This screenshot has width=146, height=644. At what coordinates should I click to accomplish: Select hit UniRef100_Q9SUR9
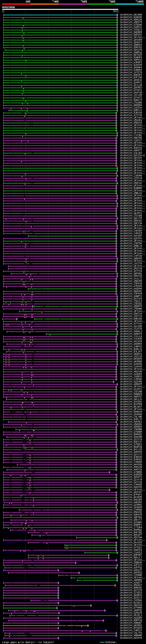(x=131, y=40)
